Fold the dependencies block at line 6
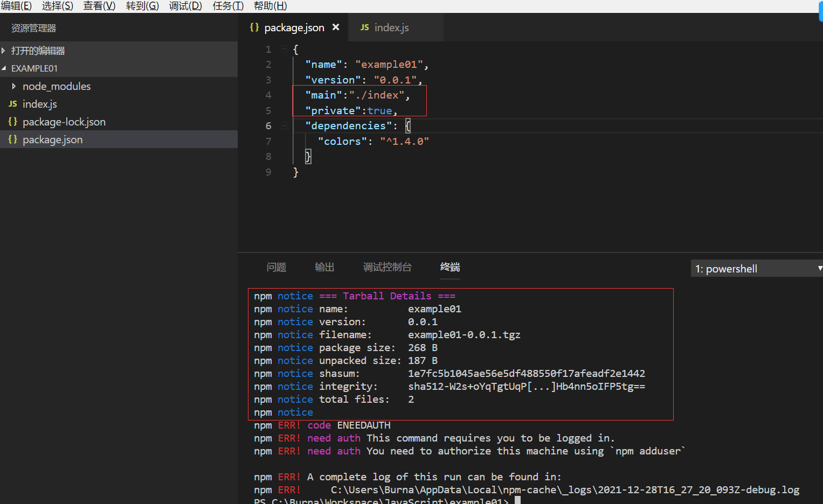Image resolution: width=823 pixels, height=504 pixels. [x=284, y=126]
